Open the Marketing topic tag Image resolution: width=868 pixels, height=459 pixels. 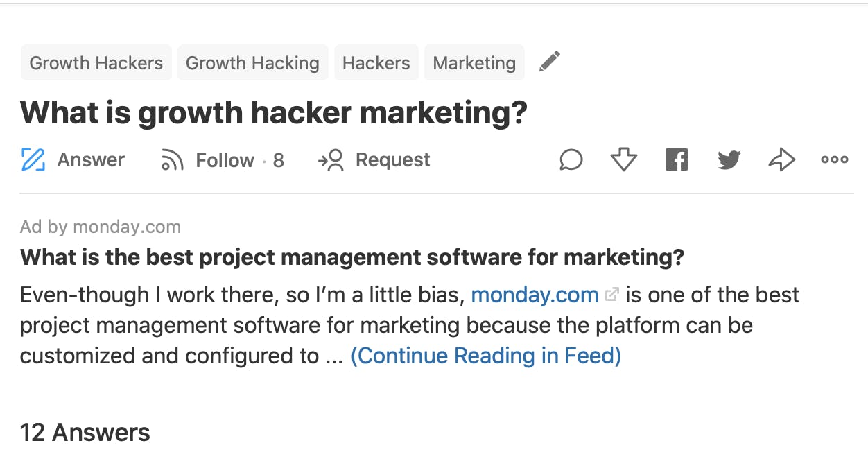click(x=474, y=63)
